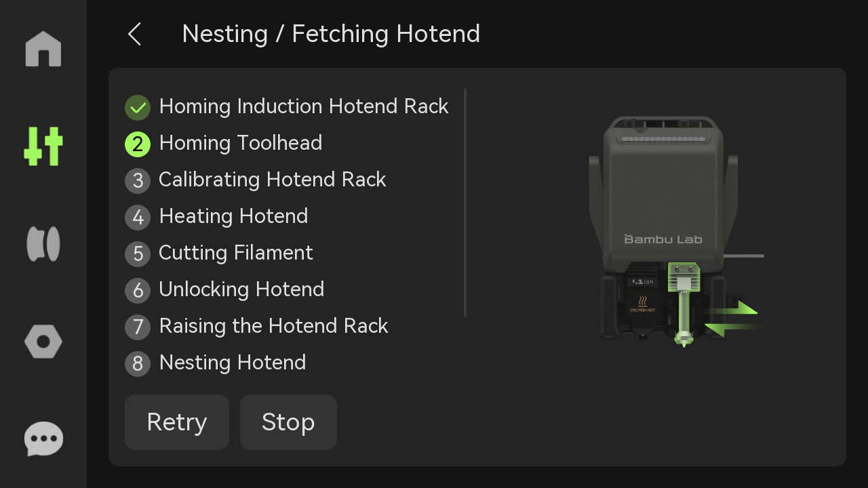Screen dimensions: 868x488
Task: Click the Retry button
Action: pyautogui.click(x=177, y=422)
